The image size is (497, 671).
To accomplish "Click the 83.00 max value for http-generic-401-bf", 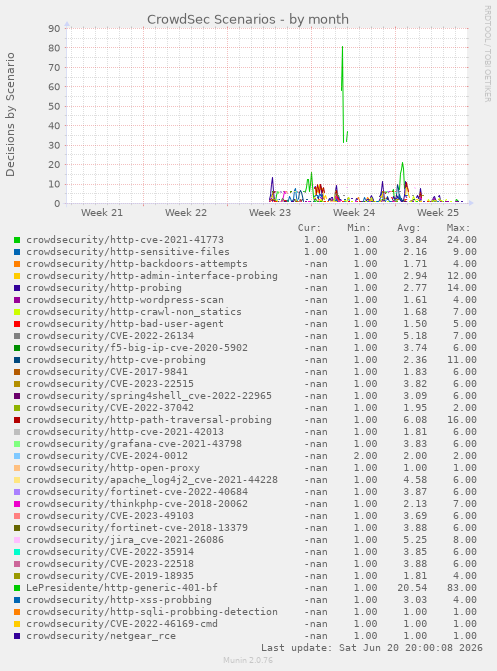I will [462, 588].
